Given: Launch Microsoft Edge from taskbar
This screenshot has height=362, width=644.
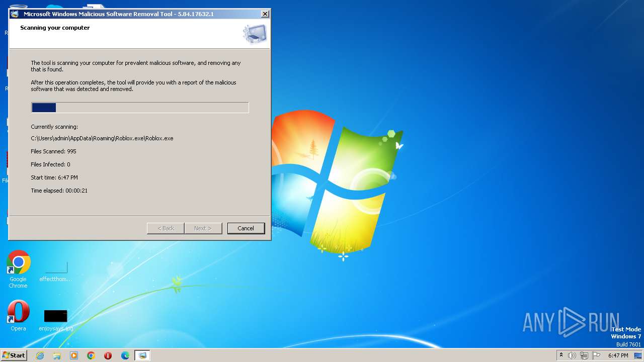Looking at the screenshot, I should point(125,355).
